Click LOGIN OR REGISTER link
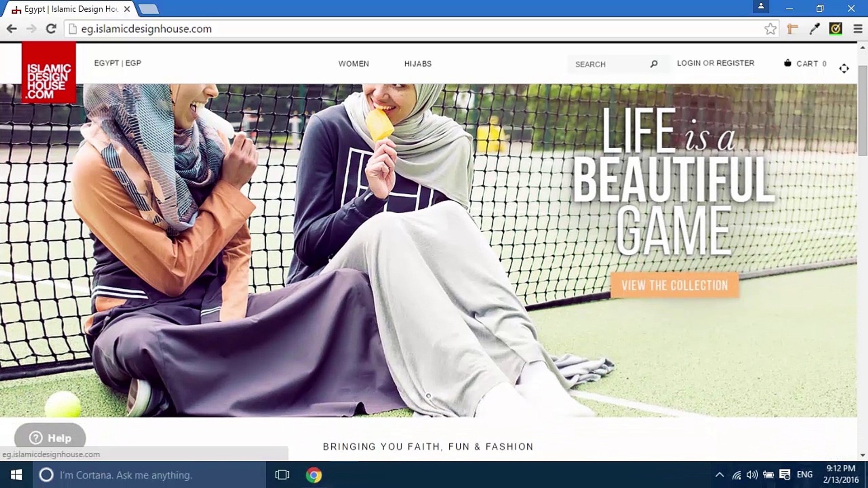 pyautogui.click(x=715, y=63)
